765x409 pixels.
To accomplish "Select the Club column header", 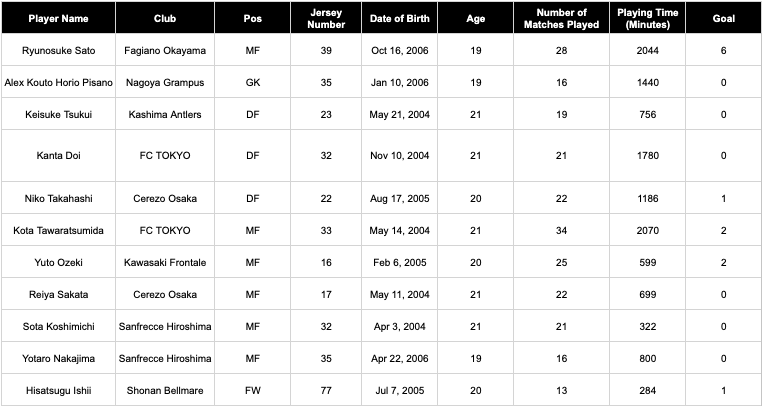I will click(x=164, y=19).
